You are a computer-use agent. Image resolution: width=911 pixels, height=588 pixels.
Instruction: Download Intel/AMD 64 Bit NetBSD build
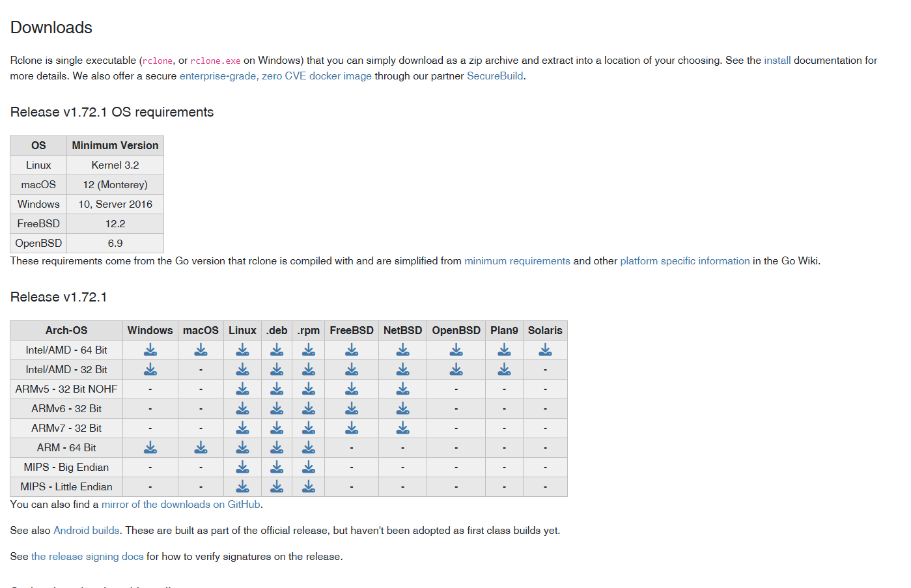coord(403,350)
